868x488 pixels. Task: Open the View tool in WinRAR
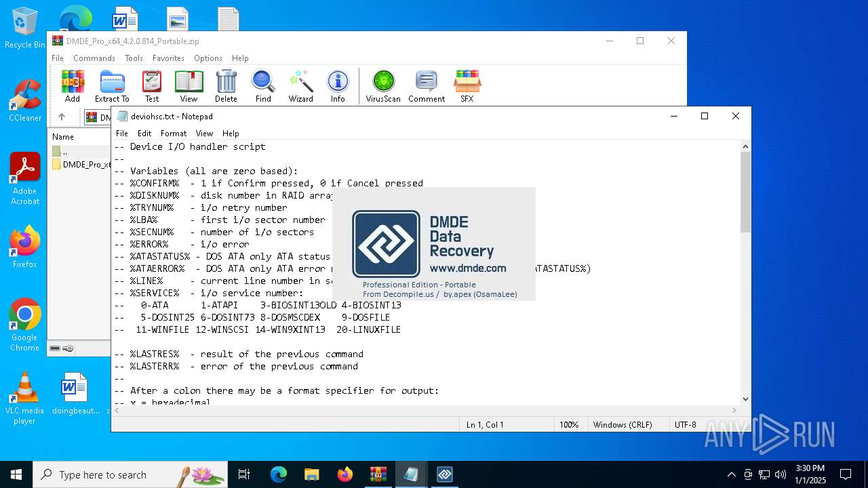tap(189, 86)
